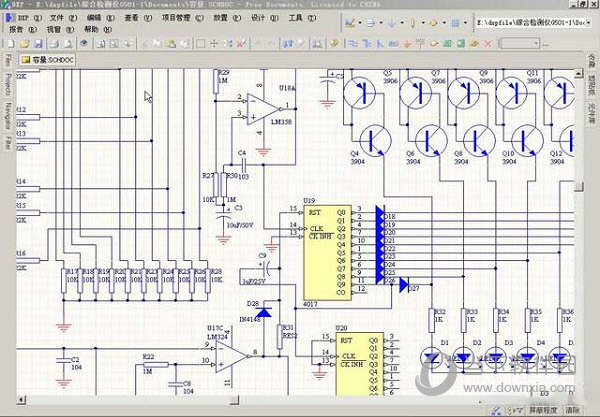Click the IN4148 diode label
Viewport: 600px width, 417px height.
(250, 319)
